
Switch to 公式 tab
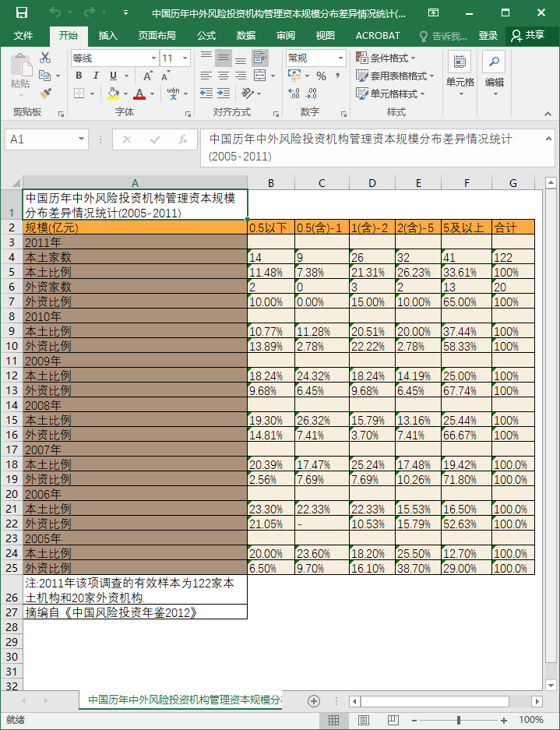coord(206,36)
